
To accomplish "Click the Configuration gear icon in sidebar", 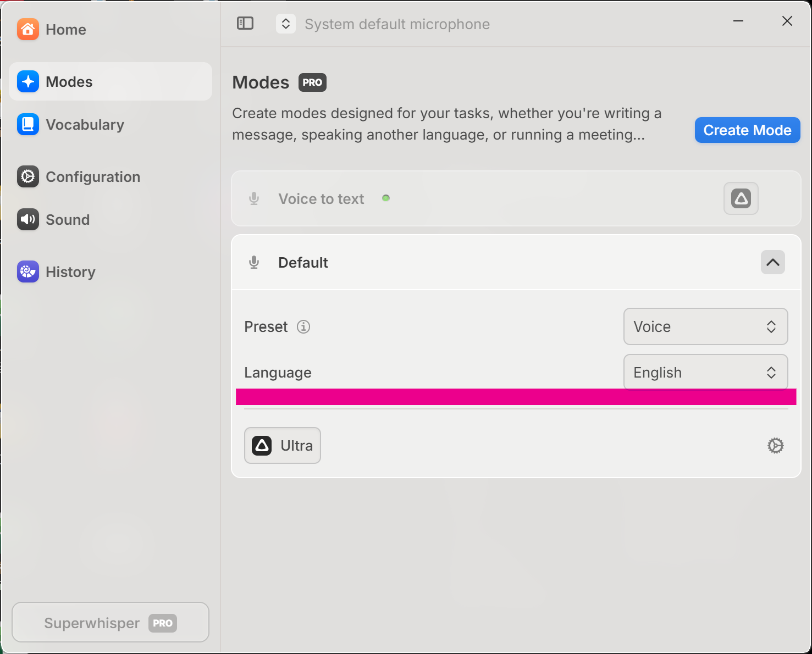I will 28,177.
